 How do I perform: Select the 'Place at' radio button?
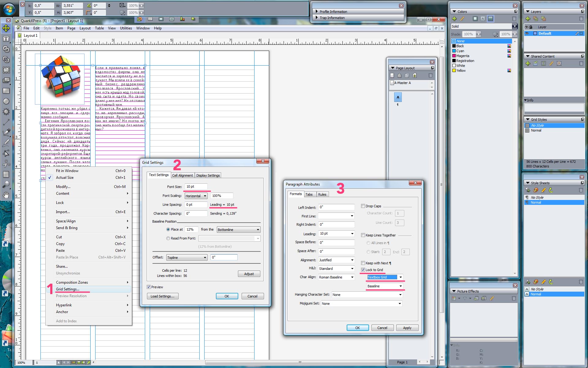coord(168,229)
